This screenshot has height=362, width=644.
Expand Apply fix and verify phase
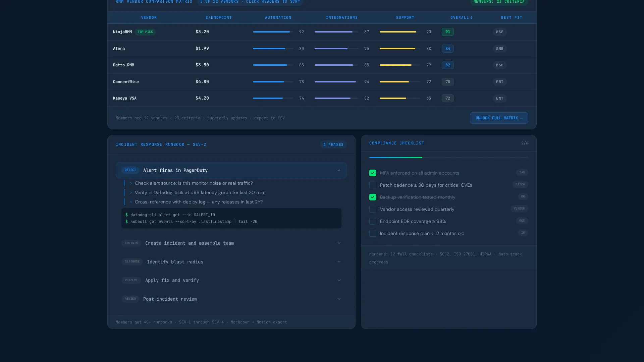[231, 280]
